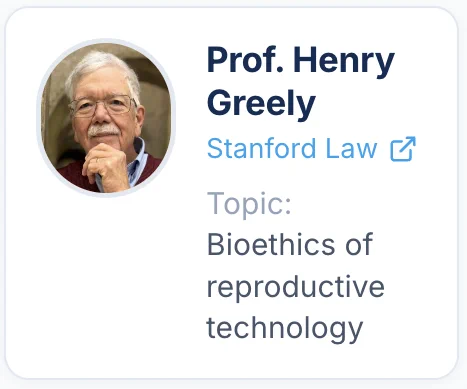The height and width of the screenshot is (389, 467).
Task: Open the external link arrow icon
Action: coord(403,149)
